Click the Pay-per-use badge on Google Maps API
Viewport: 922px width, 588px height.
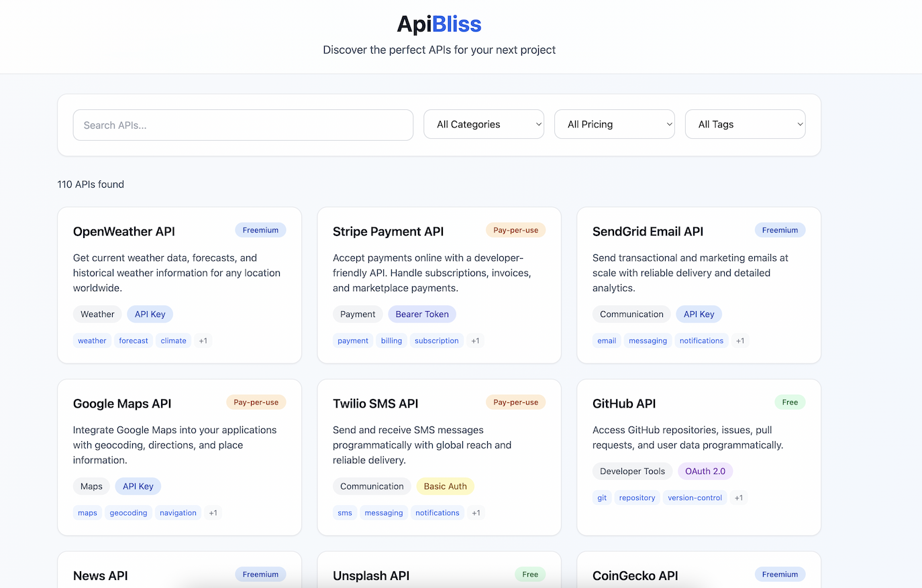point(256,402)
